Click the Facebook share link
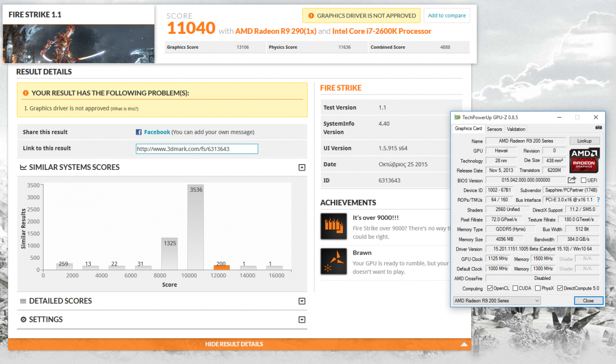The height and width of the screenshot is (364, 616). [x=157, y=132]
